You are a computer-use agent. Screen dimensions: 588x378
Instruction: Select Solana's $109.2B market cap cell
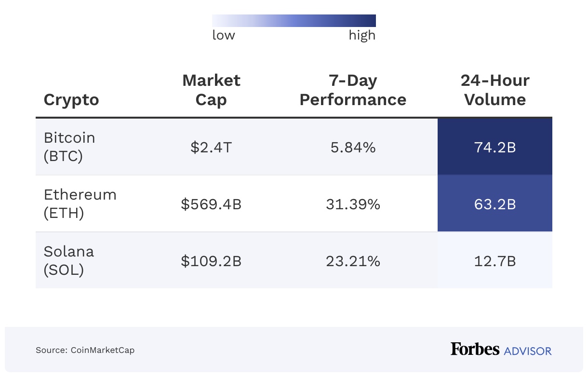211,261
